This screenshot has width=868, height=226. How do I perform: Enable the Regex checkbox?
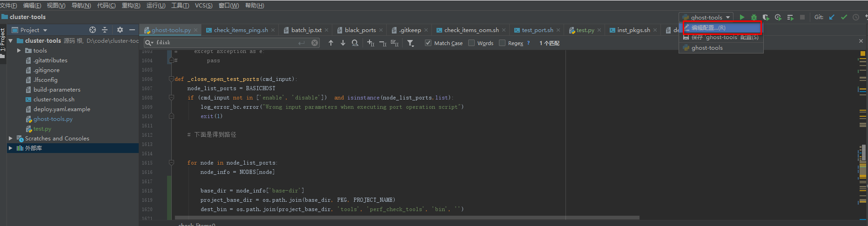502,43
